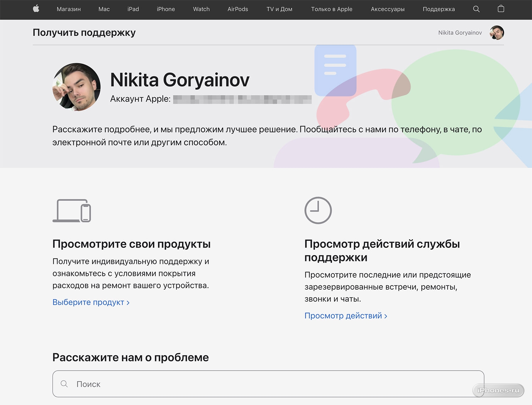
Task: Open the iPhone menu item
Action: pyautogui.click(x=166, y=9)
